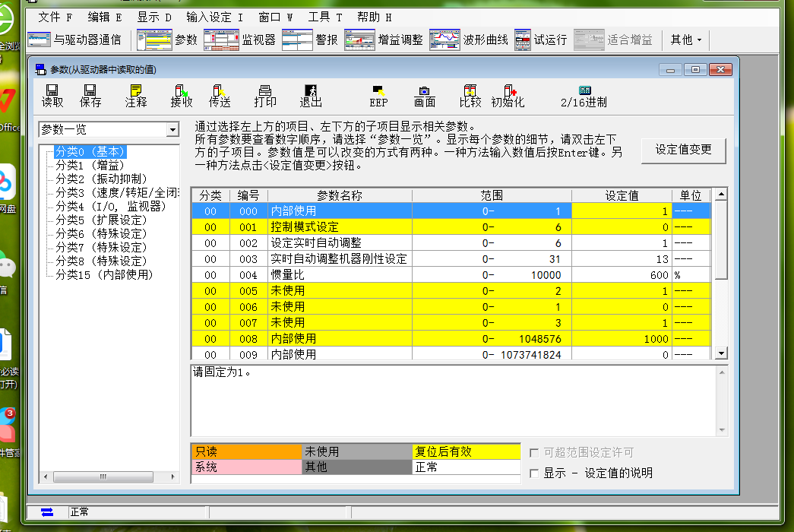
Task: Open the 参数一览 dropdown list
Action: point(172,130)
